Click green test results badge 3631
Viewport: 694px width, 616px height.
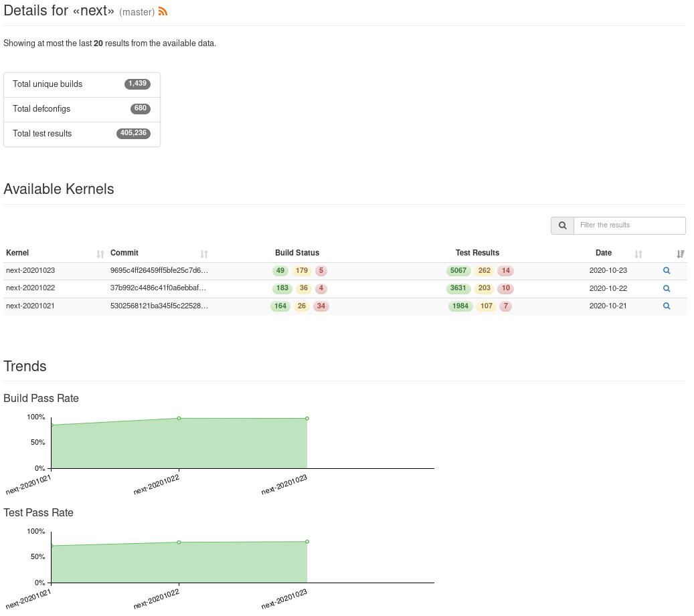[x=458, y=288]
